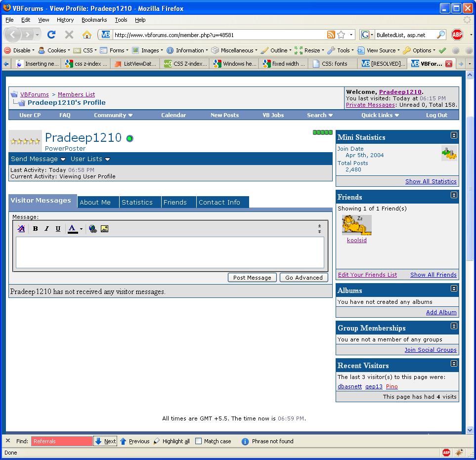Open the User Lists dropdown

90,159
